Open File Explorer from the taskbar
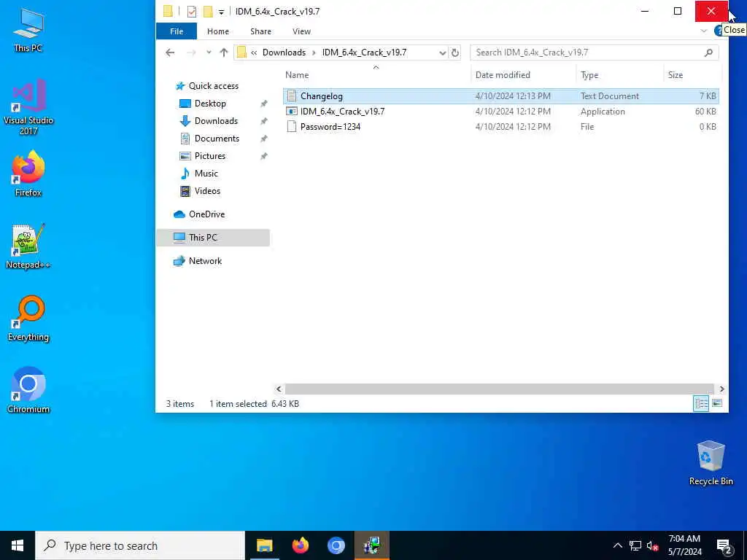Screen dimensions: 747x560 [x=264, y=545]
